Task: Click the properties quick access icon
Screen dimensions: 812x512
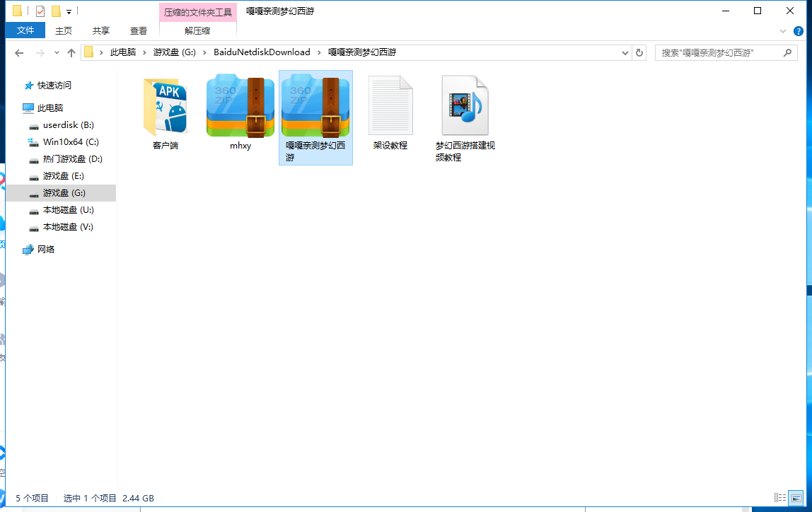Action: tap(40, 11)
